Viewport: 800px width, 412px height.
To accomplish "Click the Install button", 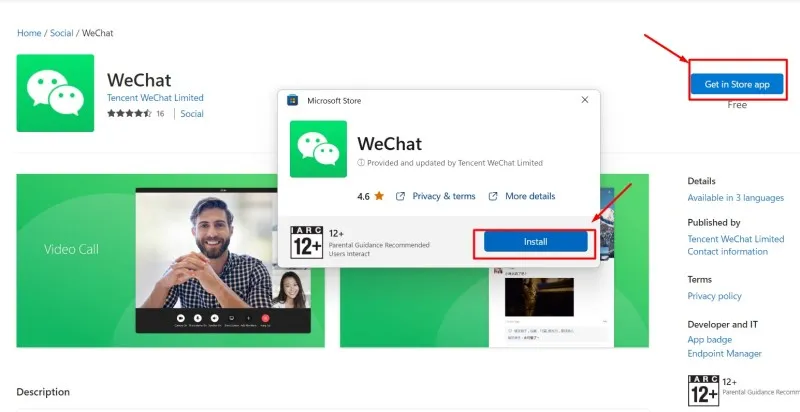I will tap(535, 242).
